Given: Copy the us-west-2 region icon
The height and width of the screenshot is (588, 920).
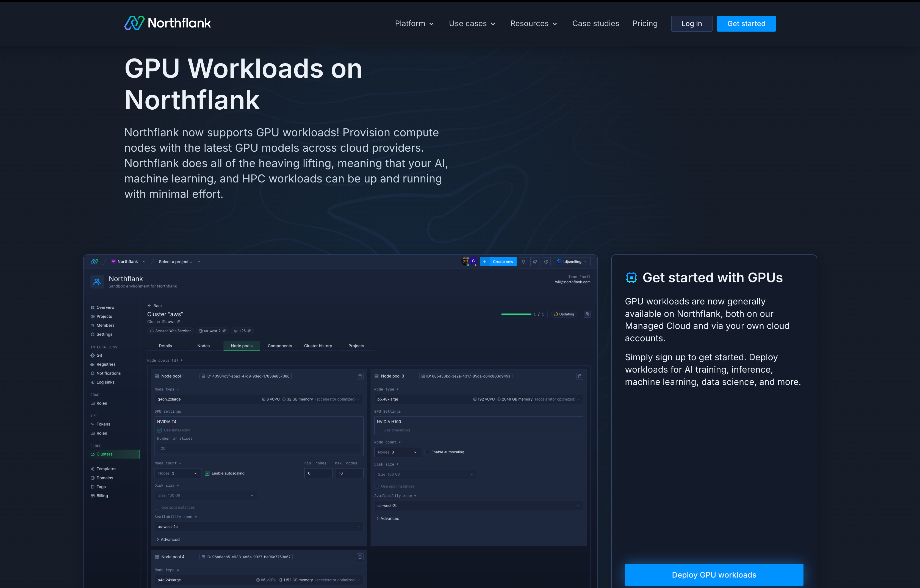Looking at the screenshot, I should click(224, 331).
